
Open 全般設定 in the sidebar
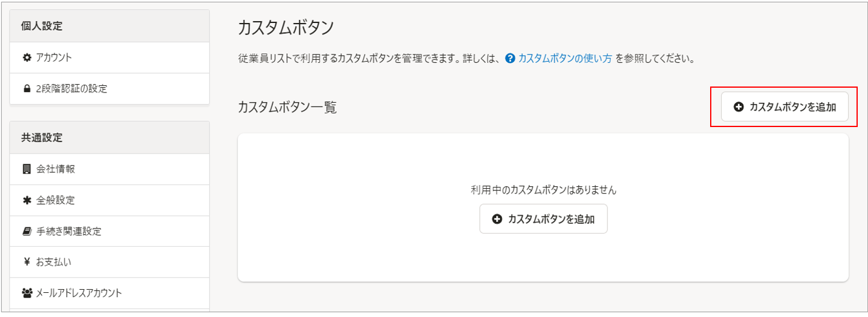[x=56, y=200]
